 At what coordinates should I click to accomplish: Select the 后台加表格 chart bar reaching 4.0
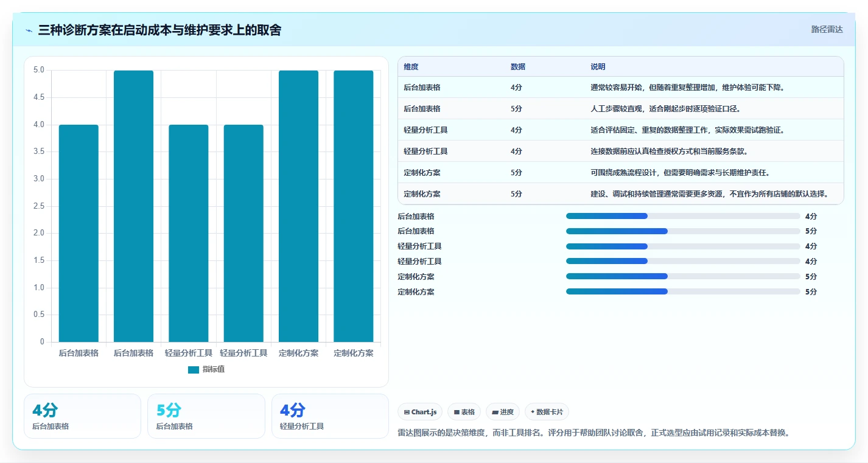pos(79,233)
